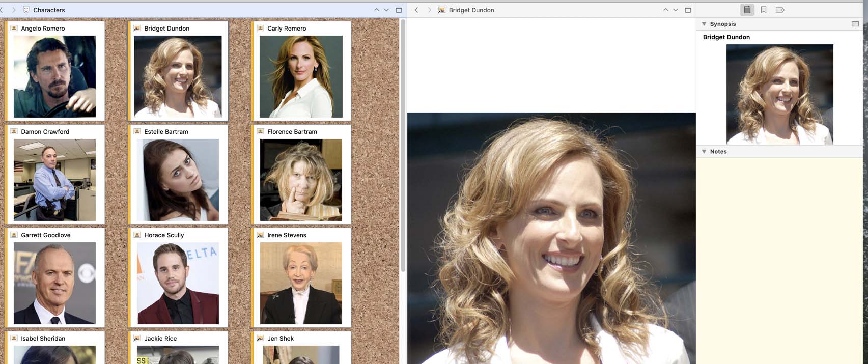This screenshot has height=364, width=868.
Task: Click the Florence Bartram card title
Action: tap(292, 132)
